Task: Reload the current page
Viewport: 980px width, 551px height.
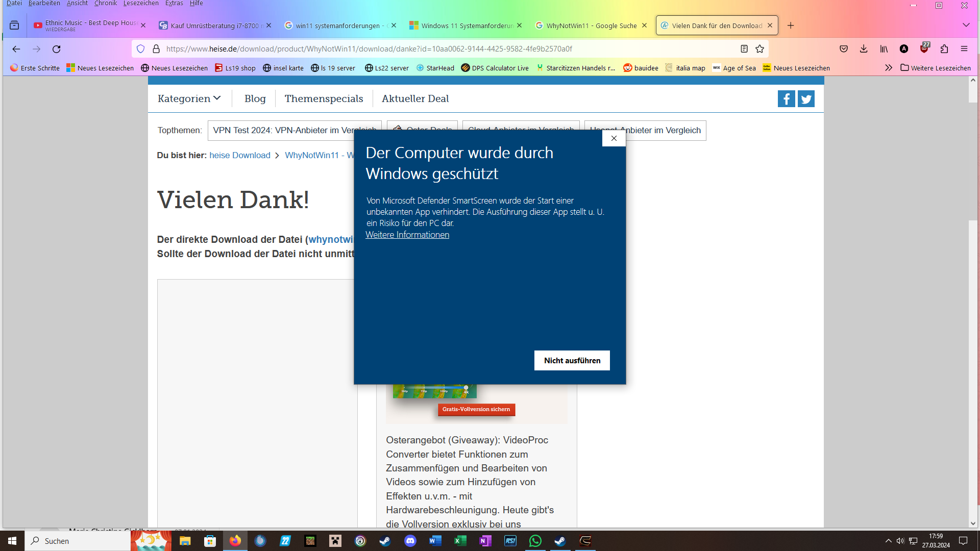Action: 57,49
